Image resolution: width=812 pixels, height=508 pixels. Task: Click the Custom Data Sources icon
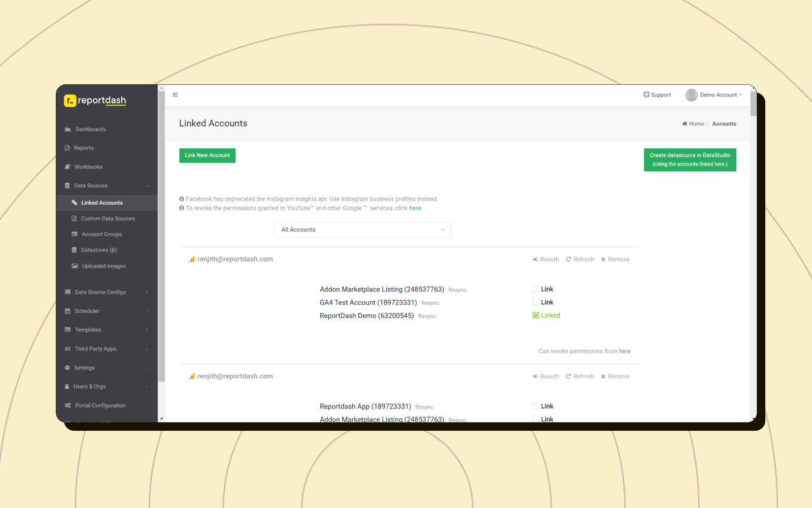tap(74, 218)
